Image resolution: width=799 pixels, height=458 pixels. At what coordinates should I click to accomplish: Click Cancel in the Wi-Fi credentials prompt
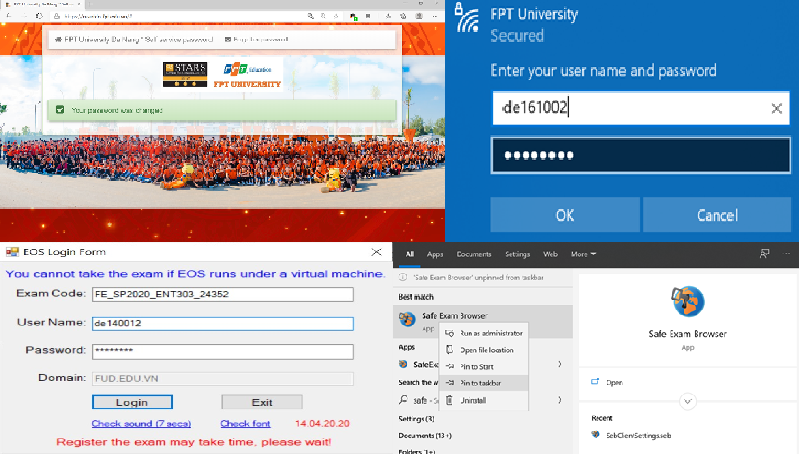(x=717, y=215)
